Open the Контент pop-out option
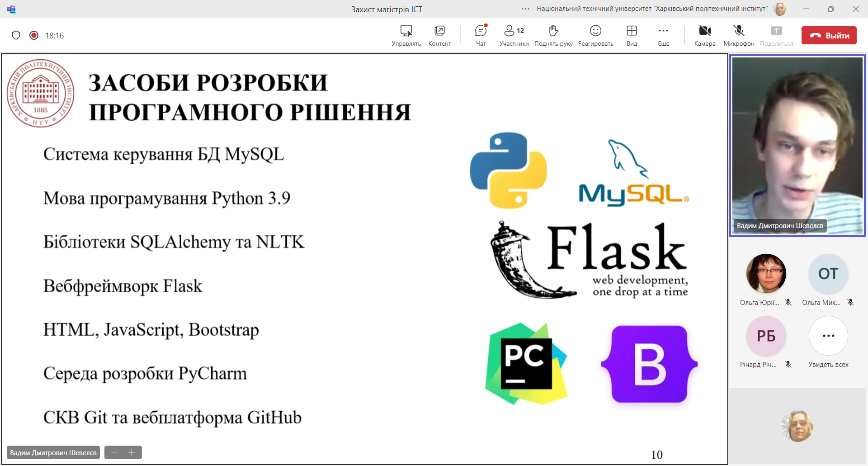This screenshot has width=868, height=466. tap(439, 35)
